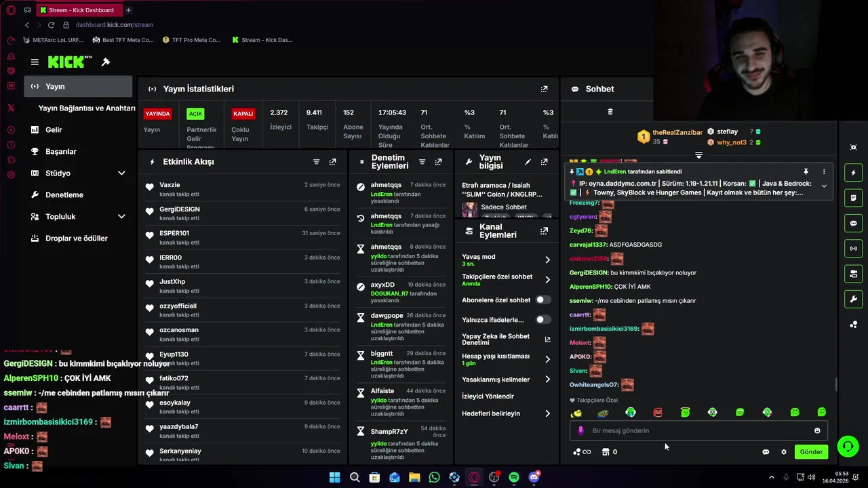Expand the Stüdyo sidebar section
The height and width of the screenshot is (488, 868).
121,173
